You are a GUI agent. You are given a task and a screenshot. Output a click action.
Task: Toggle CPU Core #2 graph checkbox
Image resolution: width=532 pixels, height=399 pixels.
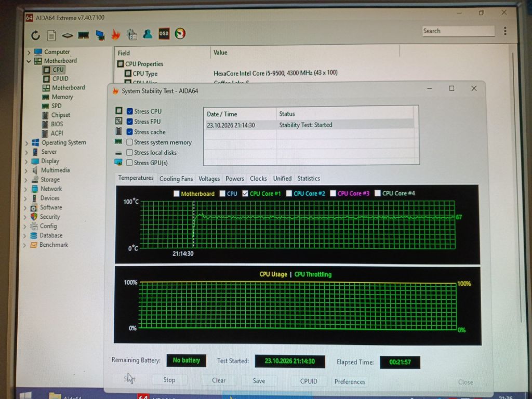[289, 193]
